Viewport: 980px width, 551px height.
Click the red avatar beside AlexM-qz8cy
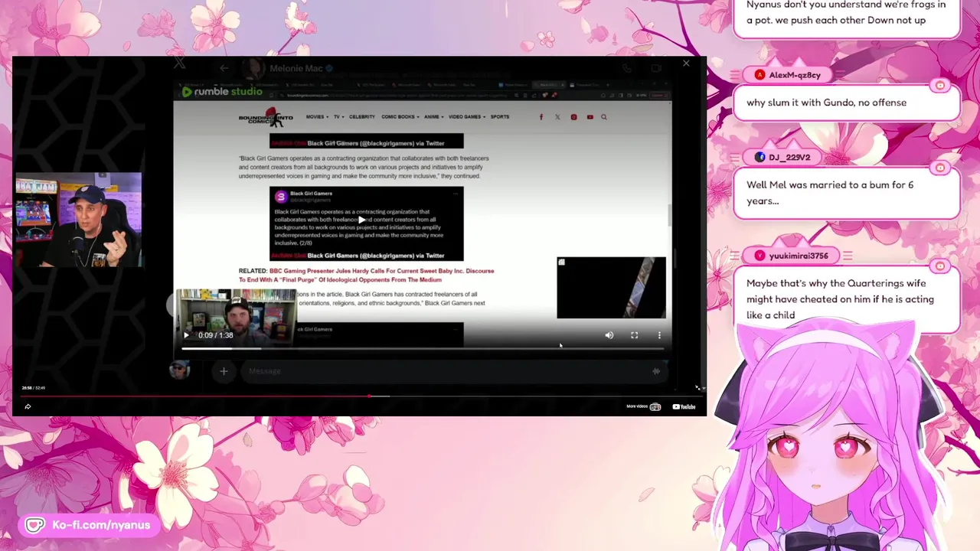coord(759,75)
